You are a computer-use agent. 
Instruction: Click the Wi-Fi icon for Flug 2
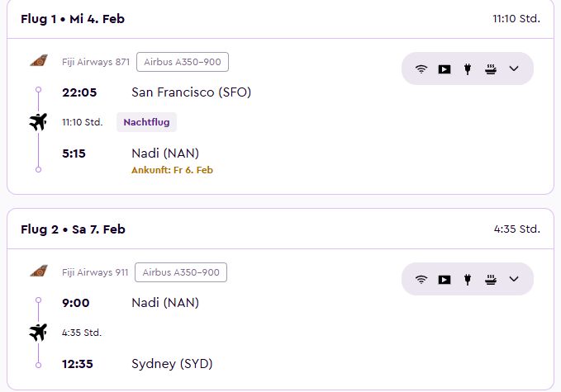click(x=421, y=280)
